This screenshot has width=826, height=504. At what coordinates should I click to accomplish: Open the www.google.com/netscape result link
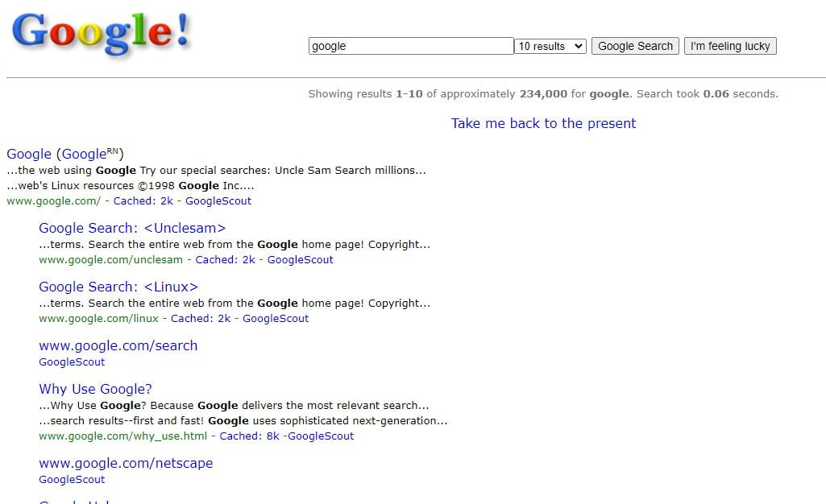tap(126, 463)
